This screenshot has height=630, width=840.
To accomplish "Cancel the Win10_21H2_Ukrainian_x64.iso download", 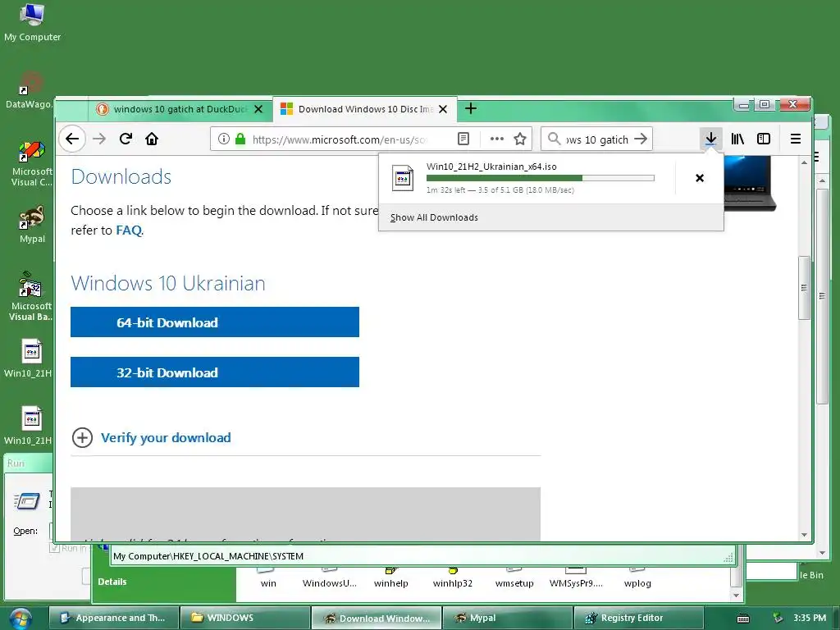I will click(x=700, y=178).
